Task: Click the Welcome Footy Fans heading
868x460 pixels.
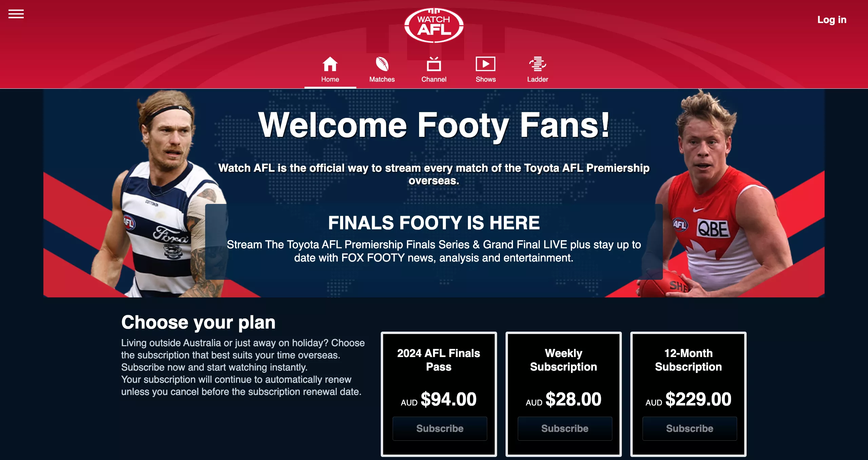Action: [x=434, y=125]
